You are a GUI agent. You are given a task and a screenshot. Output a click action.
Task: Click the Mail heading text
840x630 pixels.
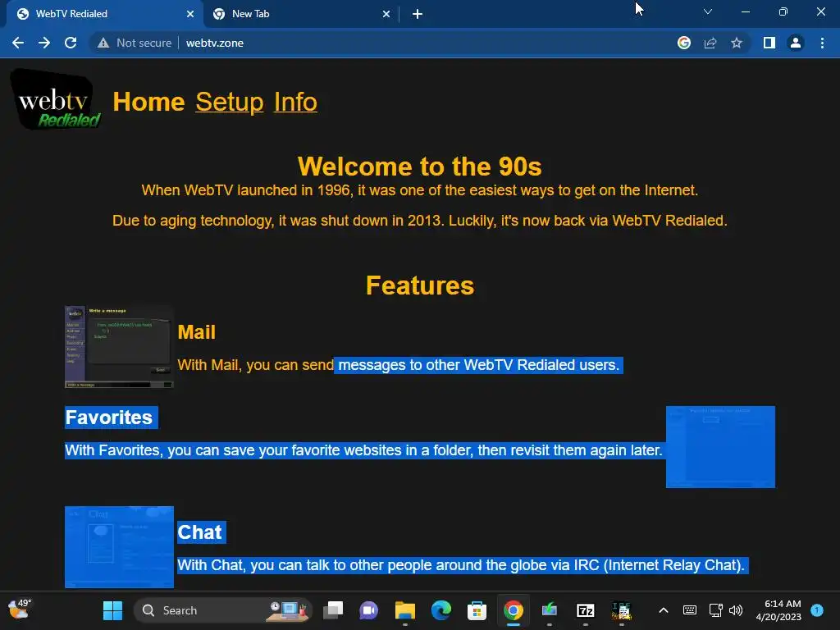coord(196,332)
